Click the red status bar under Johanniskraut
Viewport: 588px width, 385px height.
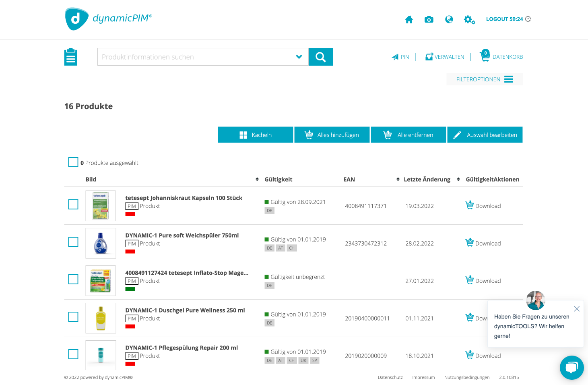(x=130, y=214)
